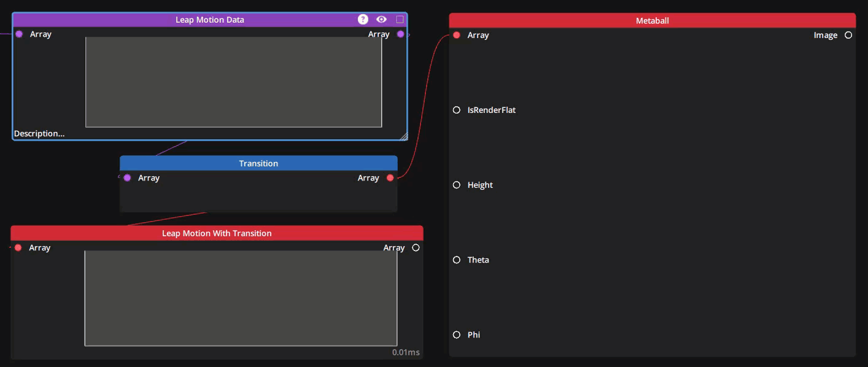Image resolution: width=868 pixels, height=367 pixels.
Task: Click Array output port of Leap Motion Data
Action: pyautogui.click(x=401, y=34)
